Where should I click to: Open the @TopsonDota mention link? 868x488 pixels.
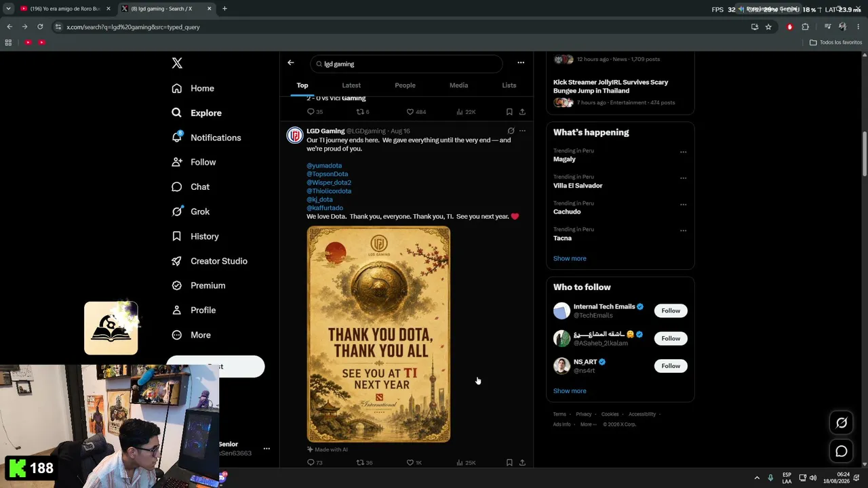[328, 174]
